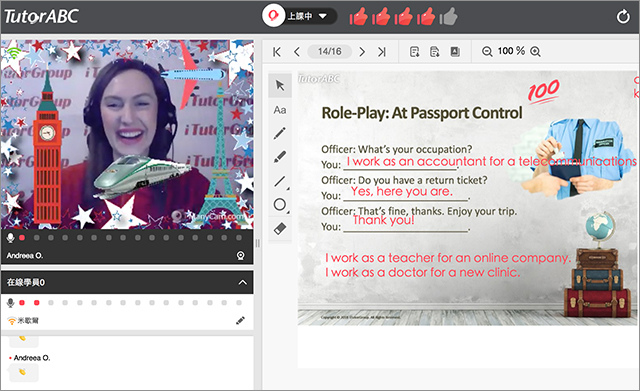Click the gray fifth thumbs-up rating
Image resolution: width=640 pixels, height=391 pixels.
(x=449, y=17)
